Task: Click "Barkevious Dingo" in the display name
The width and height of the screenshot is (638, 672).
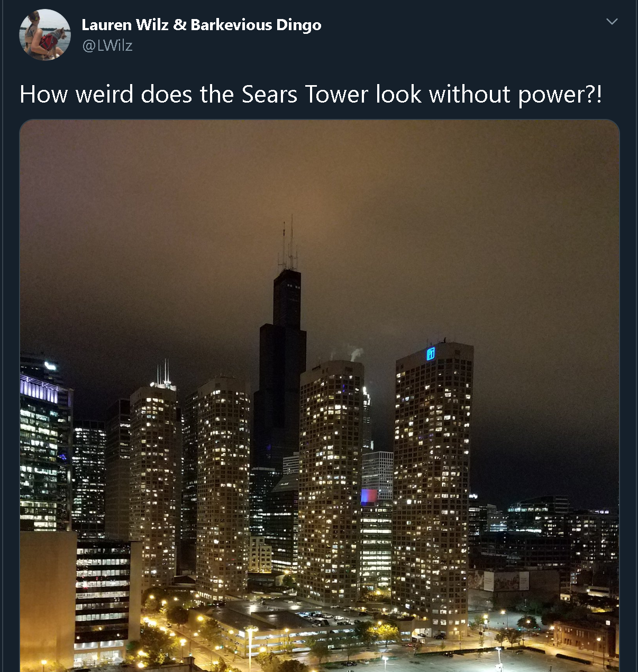Action: tap(256, 25)
